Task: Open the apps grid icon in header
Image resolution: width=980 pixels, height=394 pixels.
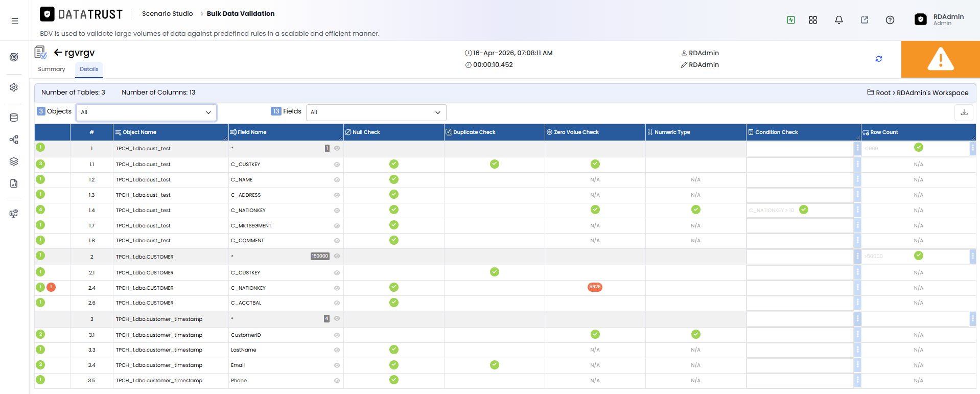Action: 813,20
